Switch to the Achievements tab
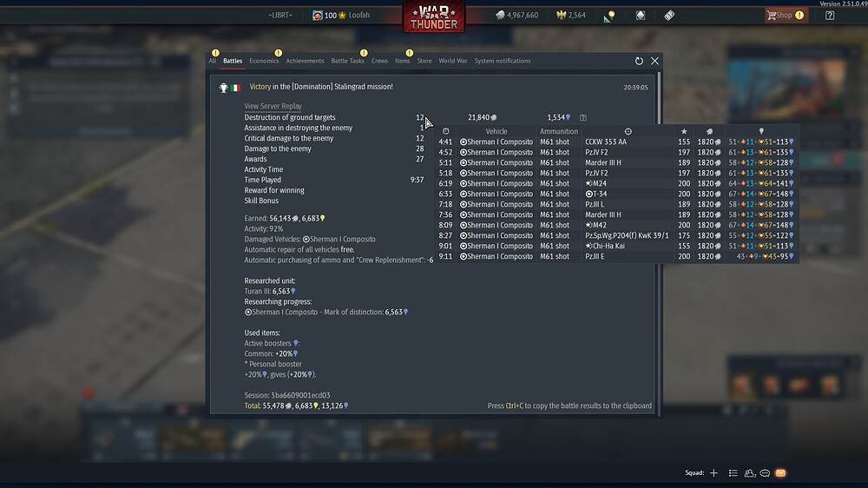Viewport: 868px width, 488px height. click(305, 61)
